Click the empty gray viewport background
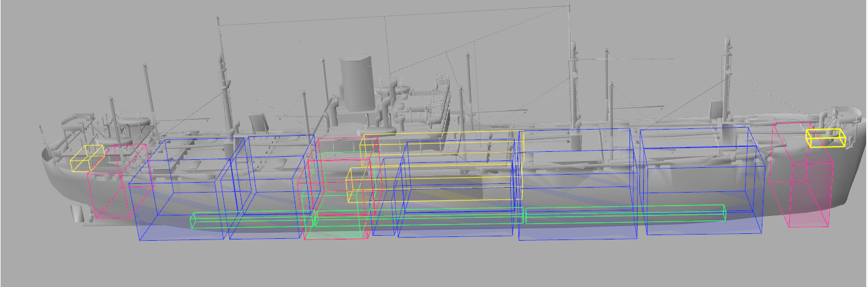868x287 pixels. coord(432,265)
